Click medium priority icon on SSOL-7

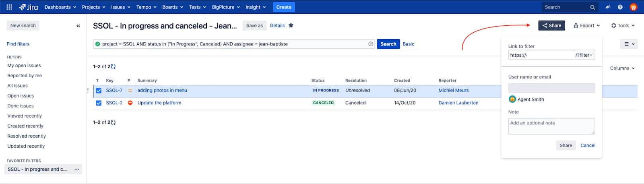click(x=130, y=91)
